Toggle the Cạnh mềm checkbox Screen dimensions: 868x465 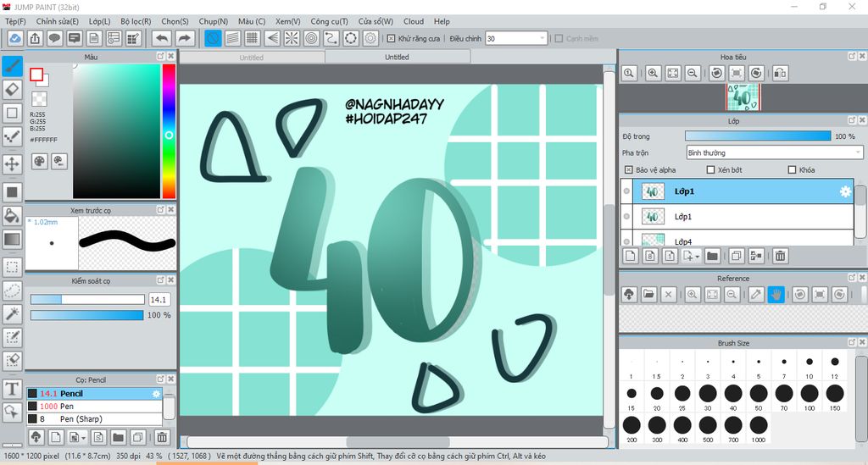(559, 39)
